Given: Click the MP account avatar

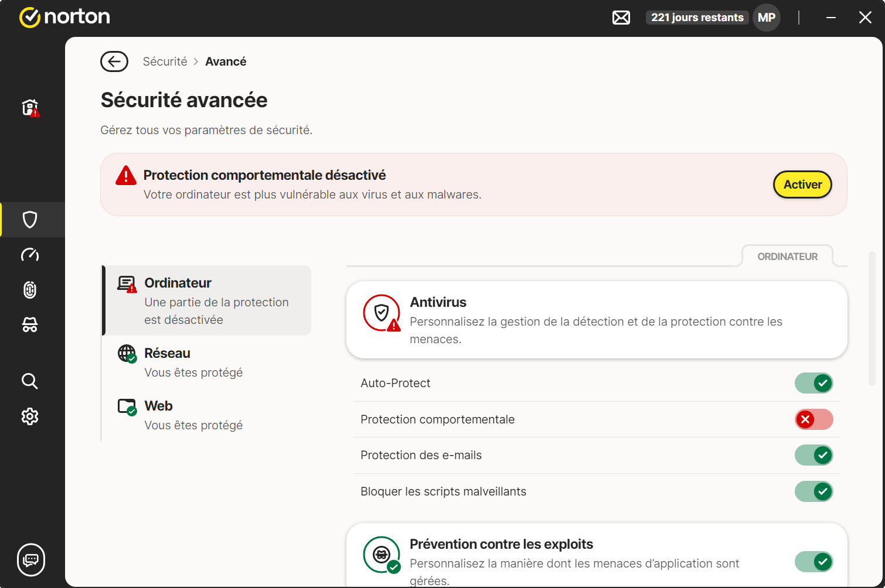Looking at the screenshot, I should click(767, 18).
